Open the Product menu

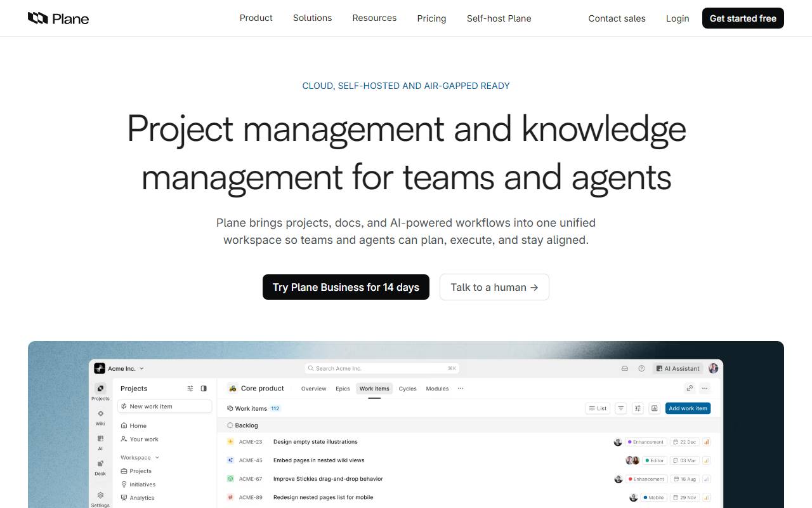point(256,18)
